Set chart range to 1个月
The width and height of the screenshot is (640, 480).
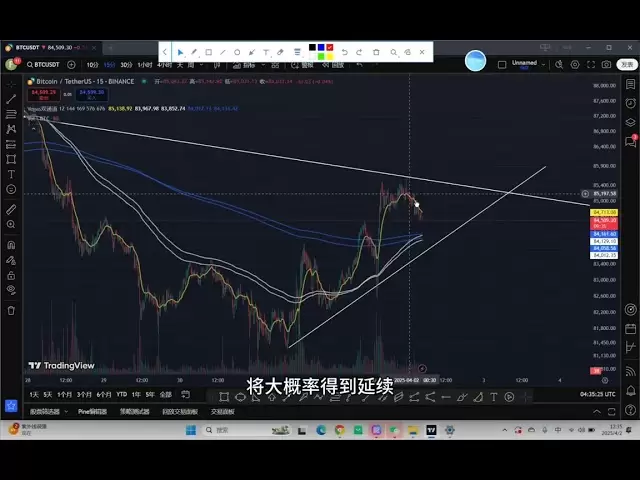(x=64, y=395)
